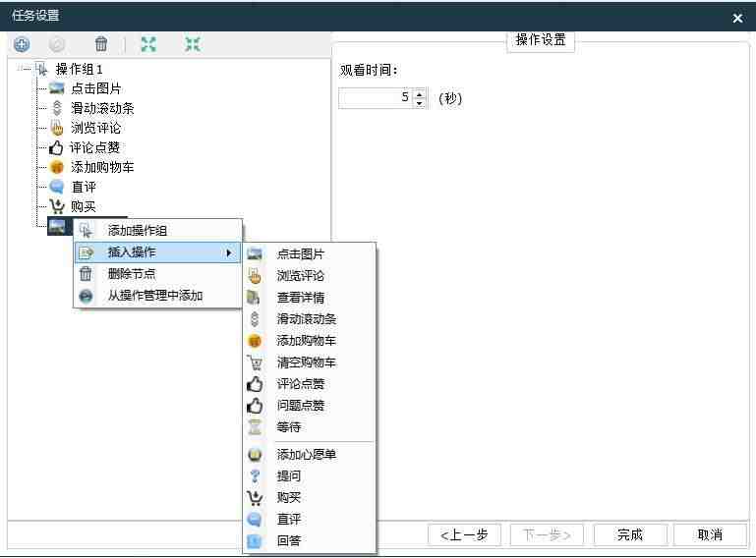Insert 清空购物车 from the submenu
The width and height of the screenshot is (756, 558).
pos(310,363)
